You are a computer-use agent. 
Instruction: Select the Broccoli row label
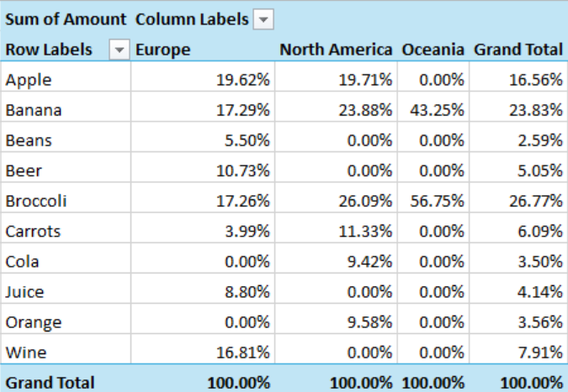tap(35, 202)
